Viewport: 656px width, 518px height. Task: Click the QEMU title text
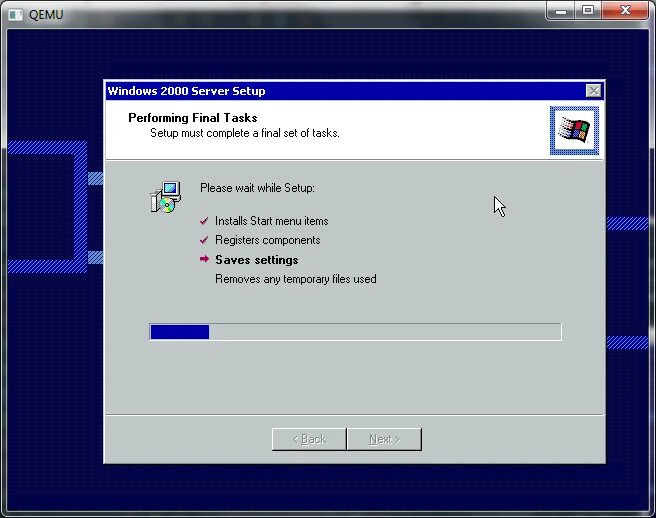[46, 15]
